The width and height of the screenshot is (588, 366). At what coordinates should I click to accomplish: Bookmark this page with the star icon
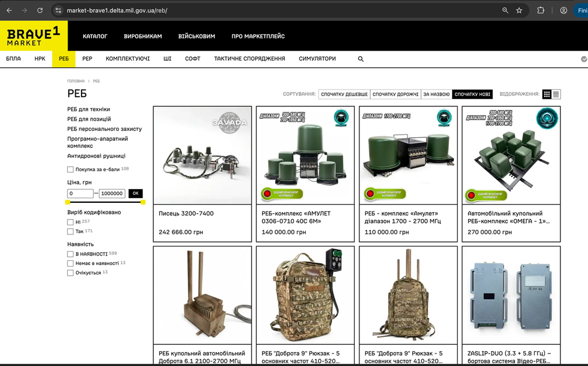tap(519, 10)
